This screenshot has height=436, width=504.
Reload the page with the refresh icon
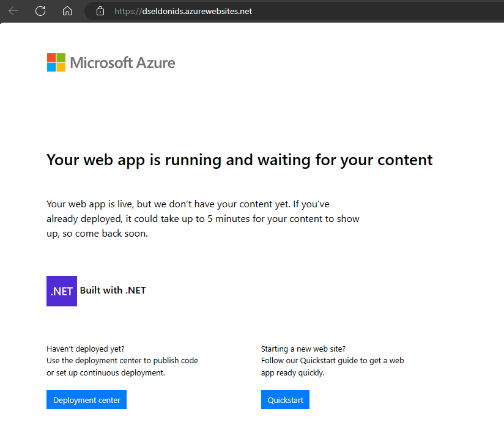tap(40, 11)
